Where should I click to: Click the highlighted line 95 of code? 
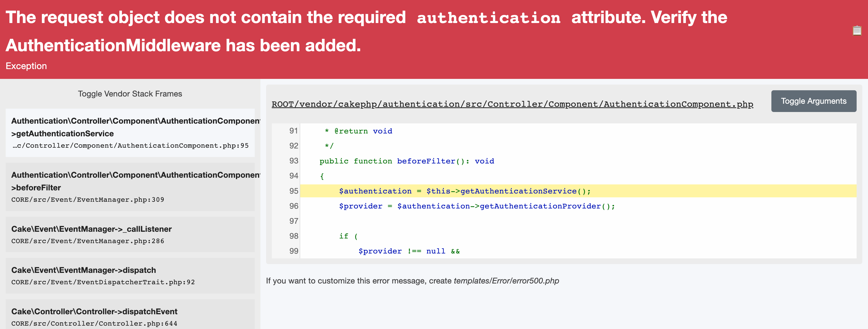click(x=465, y=191)
